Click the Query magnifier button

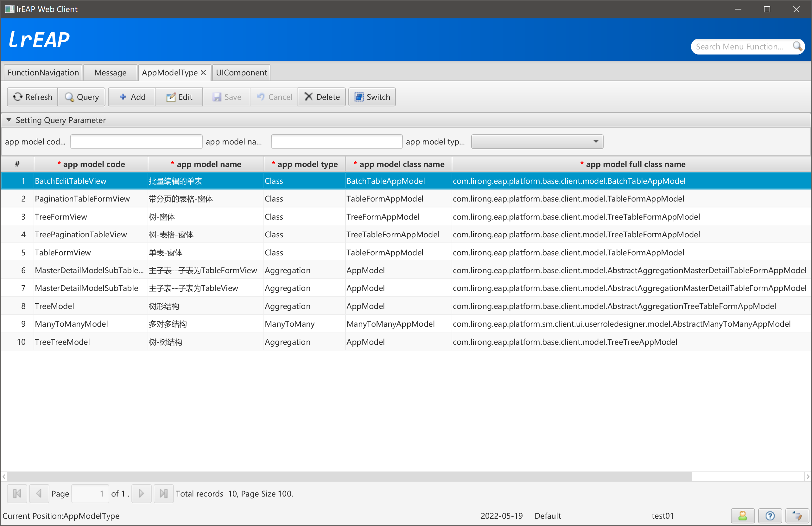[x=81, y=97]
